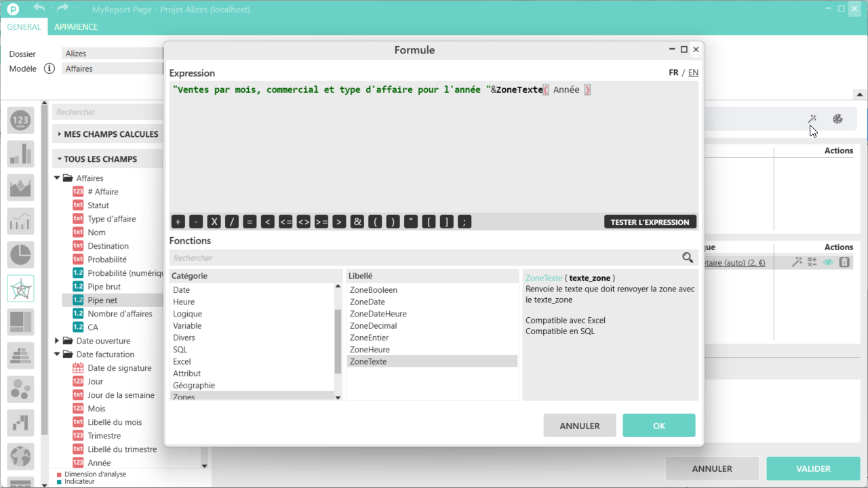The height and width of the screenshot is (488, 868).
Task: Collapse the Date facturation folder
Action: click(x=57, y=354)
